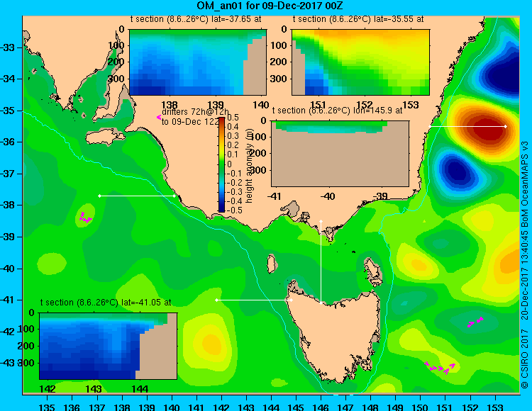Click the 153 longitude label on the bottom axis

(x=495, y=407)
